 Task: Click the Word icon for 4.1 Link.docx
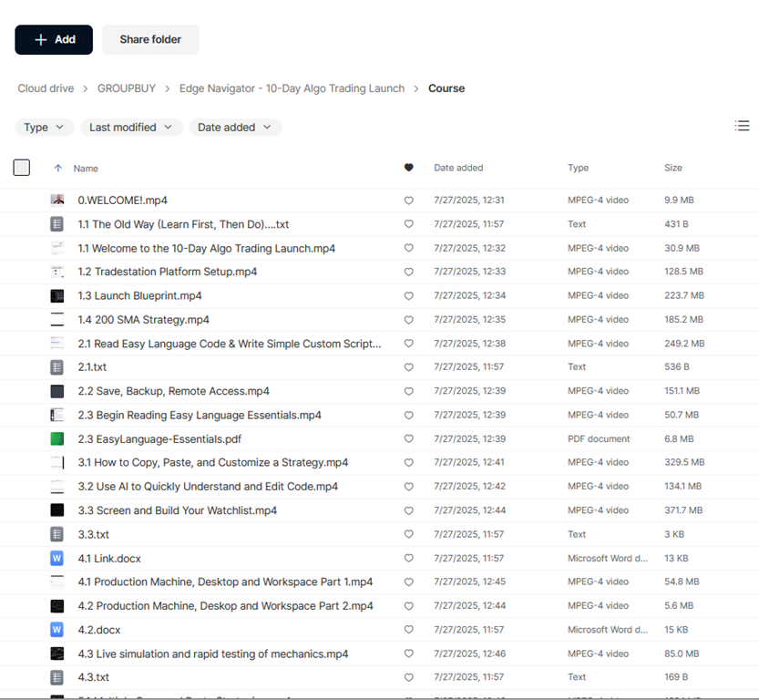pyautogui.click(x=57, y=558)
